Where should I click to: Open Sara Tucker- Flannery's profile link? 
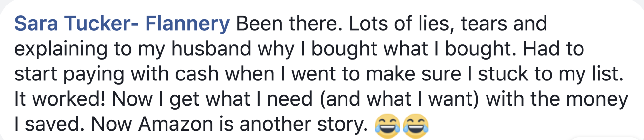point(122,24)
